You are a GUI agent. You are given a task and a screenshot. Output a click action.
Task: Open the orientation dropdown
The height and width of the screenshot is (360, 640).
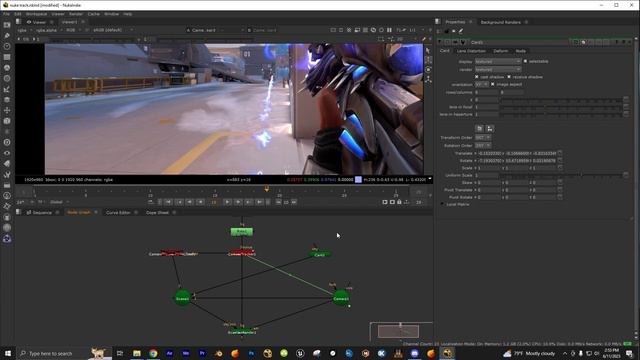(x=481, y=84)
